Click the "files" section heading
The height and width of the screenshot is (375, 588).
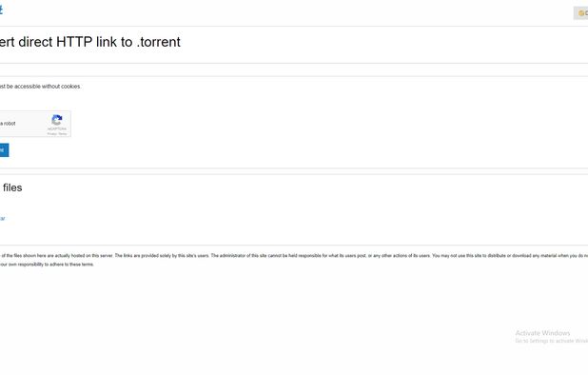(x=12, y=187)
